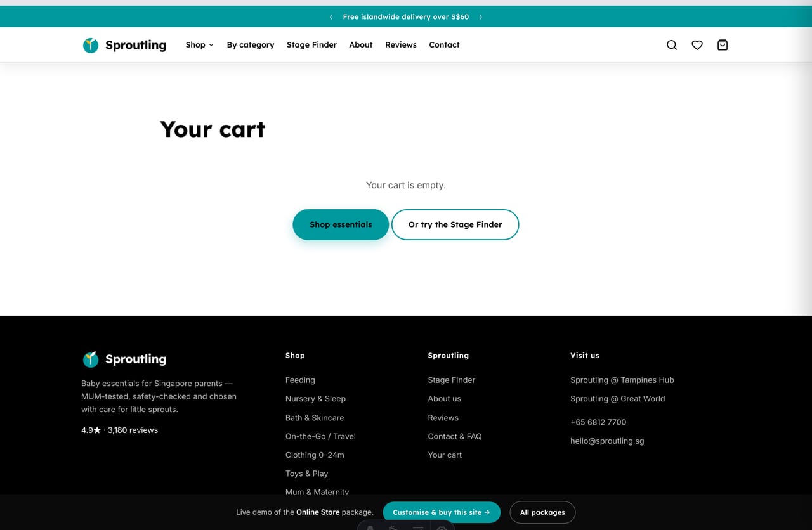Viewport: 812px width, 530px height.
Task: Open Reviews in the top navigation
Action: [401, 45]
